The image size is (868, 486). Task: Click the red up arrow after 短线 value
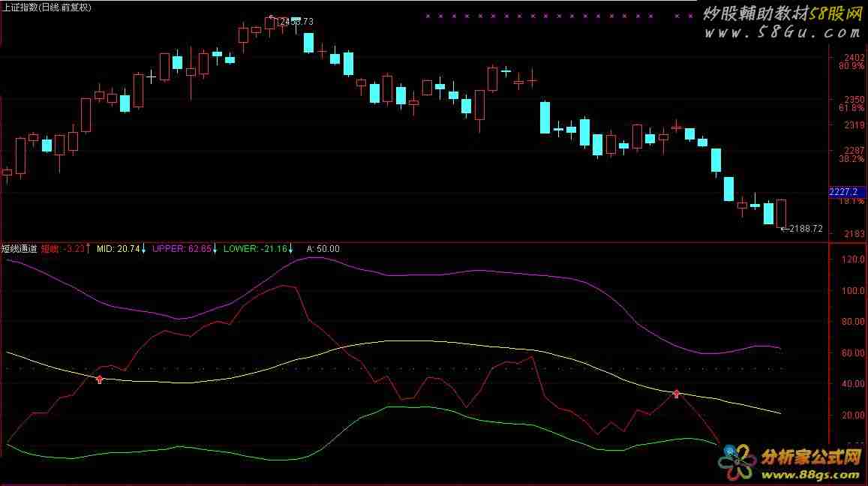click(89, 248)
